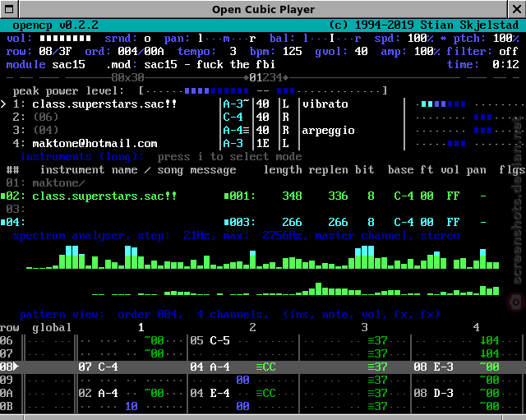The height and width of the screenshot is (420, 526).
Task: Click the lower spectrum analyser graph
Action: (296, 288)
